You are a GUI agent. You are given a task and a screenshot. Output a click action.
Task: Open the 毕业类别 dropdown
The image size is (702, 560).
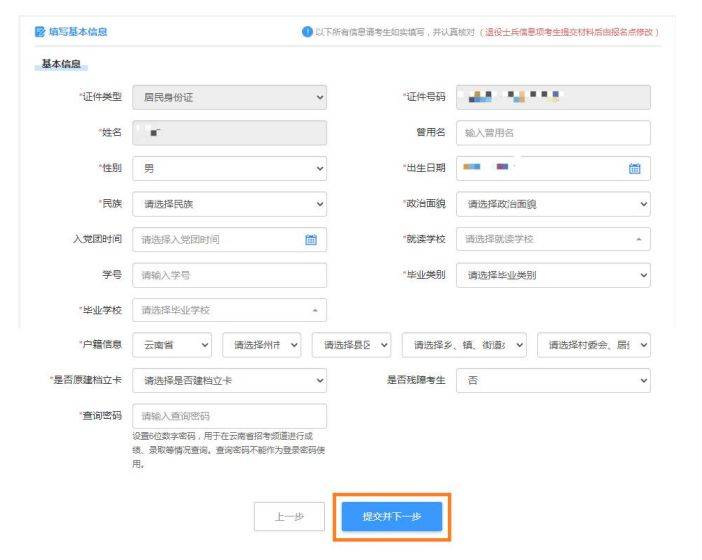[x=553, y=275]
